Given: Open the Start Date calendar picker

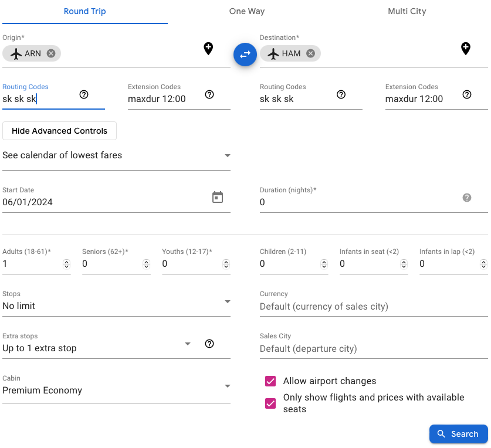Looking at the screenshot, I should point(218,198).
